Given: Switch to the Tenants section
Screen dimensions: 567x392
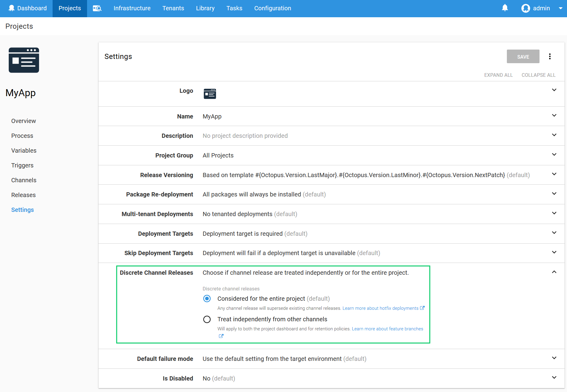Looking at the screenshot, I should click(x=173, y=8).
